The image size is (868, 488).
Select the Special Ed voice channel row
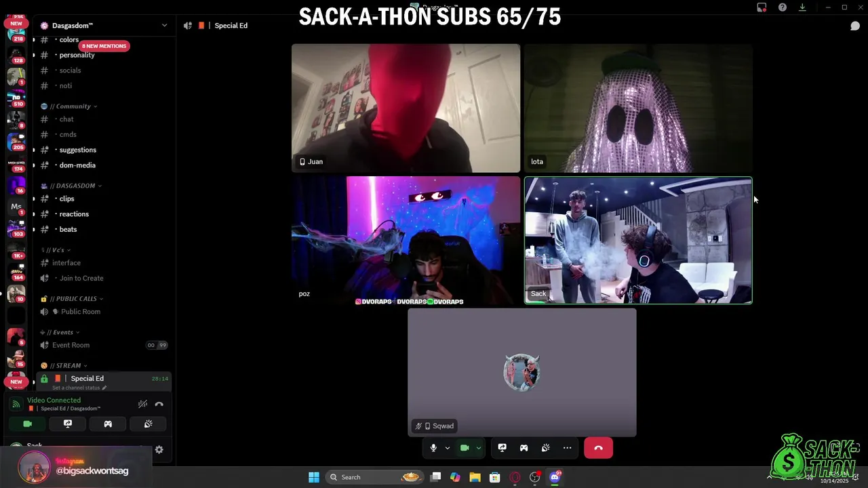pos(103,378)
